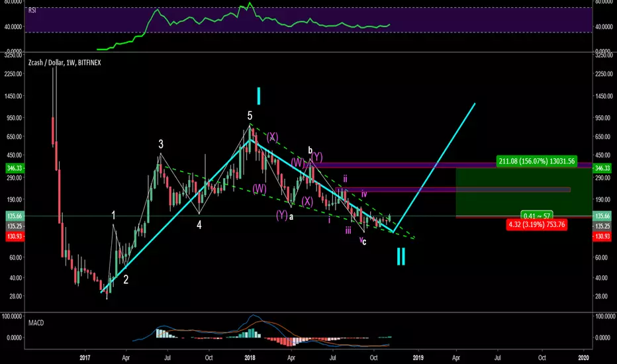The image size is (617, 364).
Task: Click the magenta 'iii' subwave label
Action: tap(348, 230)
